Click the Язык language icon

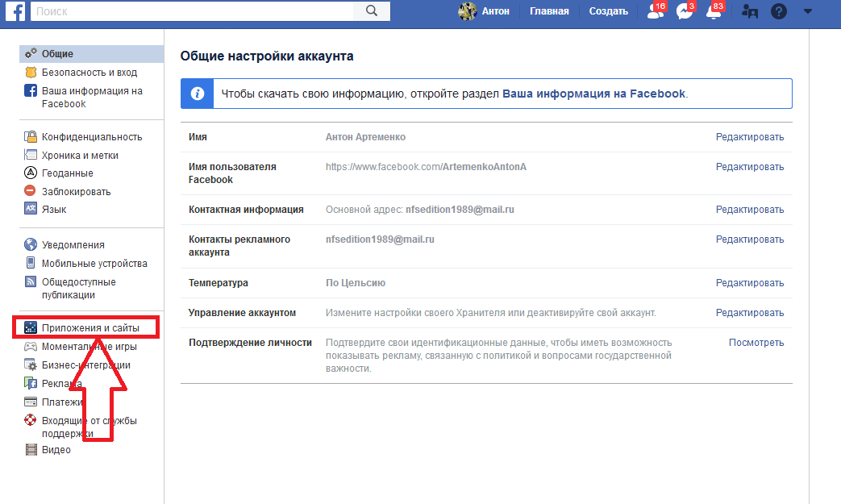(x=31, y=209)
